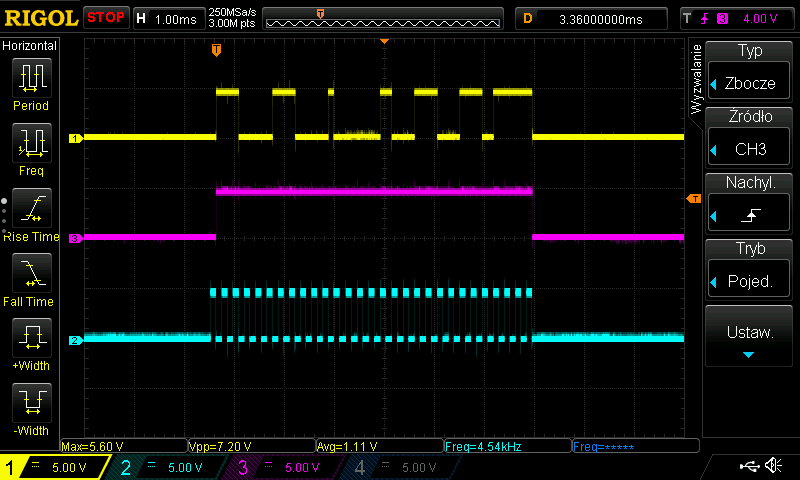Image resolution: width=800 pixels, height=480 pixels.
Task: Select the Fall Time measurement icon
Action: point(32,273)
